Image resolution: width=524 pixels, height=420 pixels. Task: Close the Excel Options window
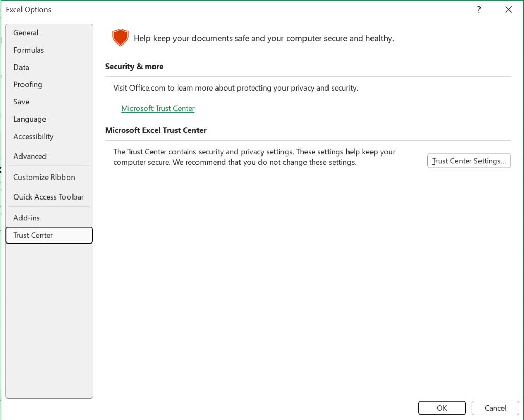click(x=509, y=9)
